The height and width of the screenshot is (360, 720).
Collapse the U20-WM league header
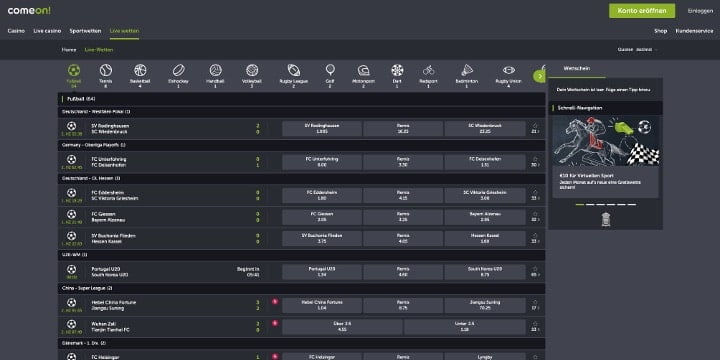coord(302,254)
